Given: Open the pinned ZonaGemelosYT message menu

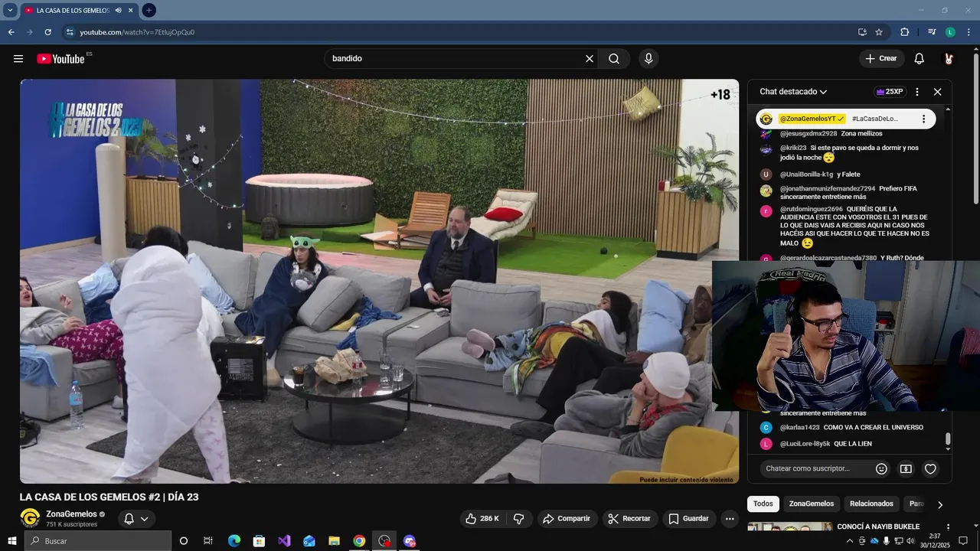Looking at the screenshot, I should coord(923,119).
